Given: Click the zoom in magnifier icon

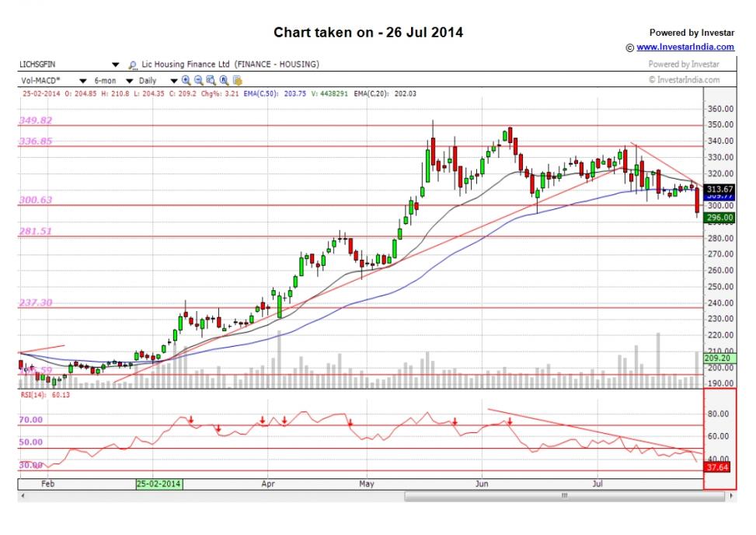Looking at the screenshot, I should [186, 81].
